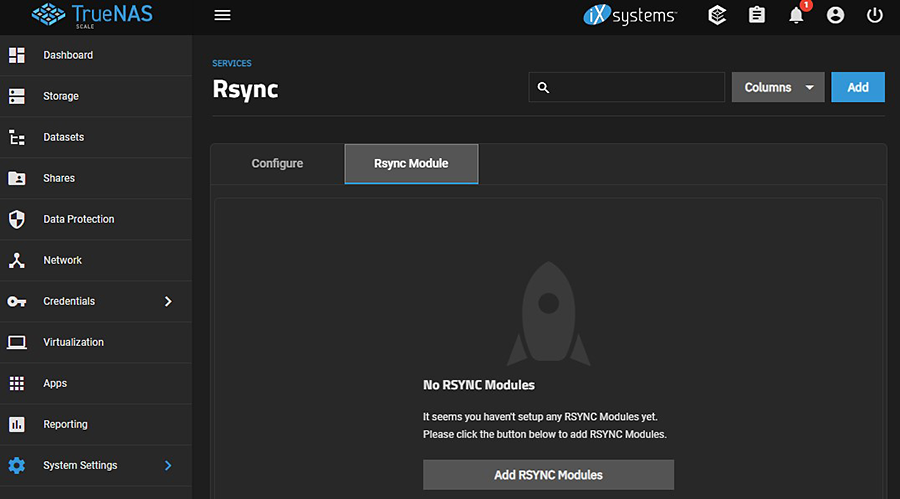Viewport: 900px width, 499px height.
Task: Click the search magnifier icon
Action: tap(543, 87)
